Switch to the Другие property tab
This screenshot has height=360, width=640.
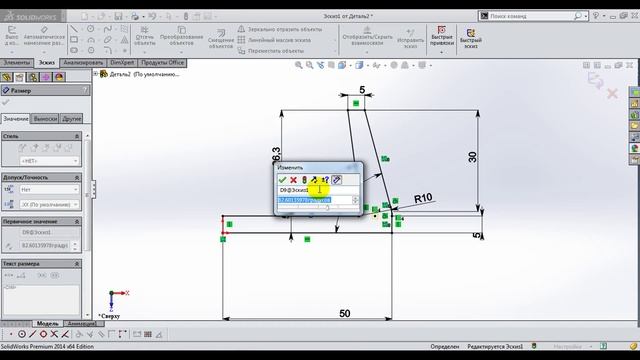72,119
